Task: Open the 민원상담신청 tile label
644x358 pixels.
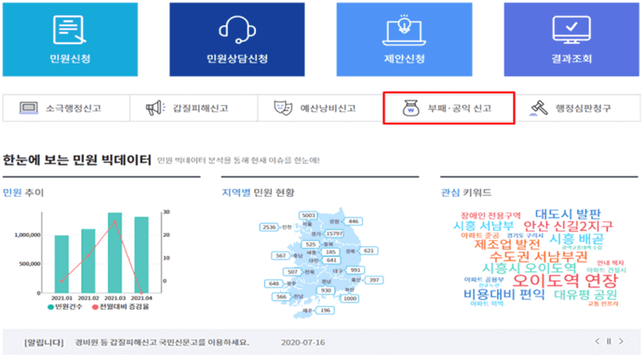Action: pos(237,59)
